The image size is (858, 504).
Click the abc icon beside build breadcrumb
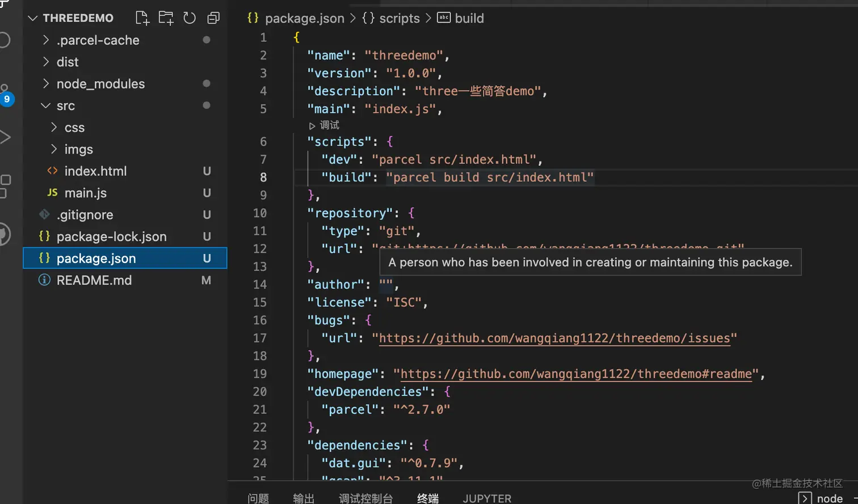[444, 18]
